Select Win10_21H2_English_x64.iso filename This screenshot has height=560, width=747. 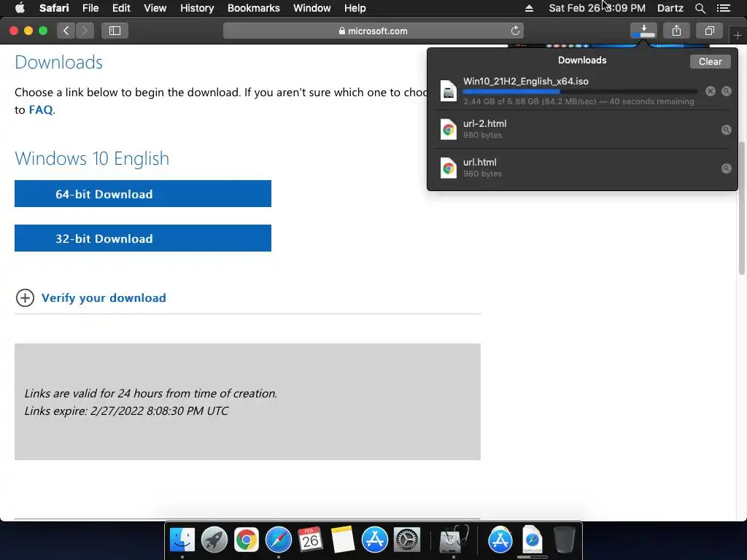tap(525, 81)
